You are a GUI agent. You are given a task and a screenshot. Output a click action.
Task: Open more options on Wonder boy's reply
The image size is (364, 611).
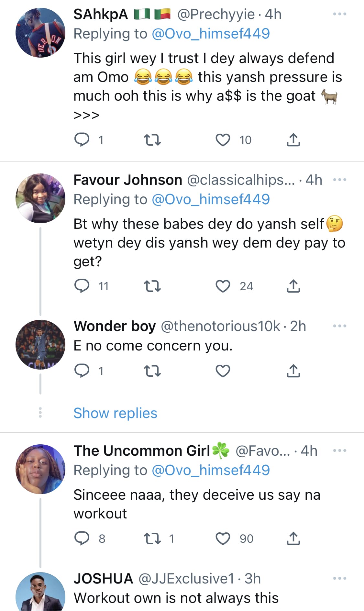pyautogui.click(x=340, y=326)
